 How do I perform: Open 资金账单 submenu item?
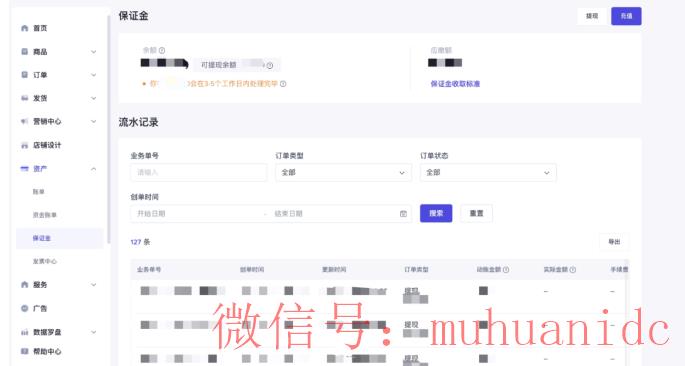tap(45, 215)
